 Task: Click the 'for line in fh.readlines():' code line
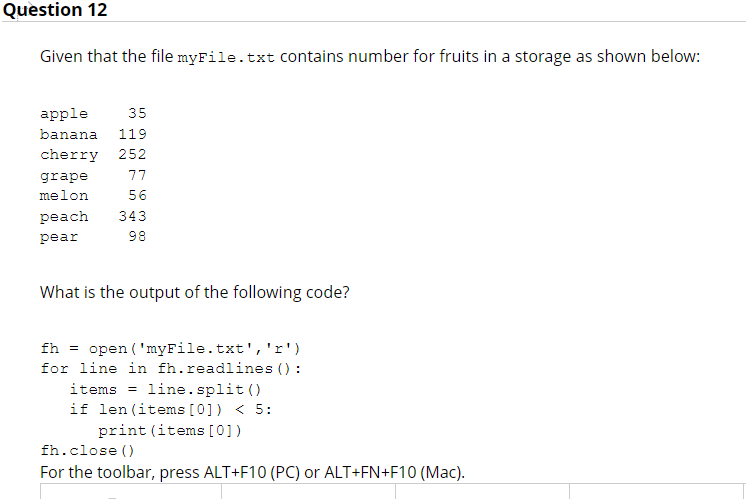171,369
